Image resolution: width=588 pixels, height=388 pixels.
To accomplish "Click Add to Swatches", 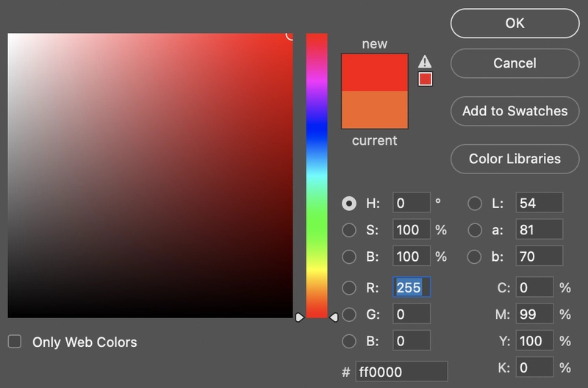I will 515,111.
